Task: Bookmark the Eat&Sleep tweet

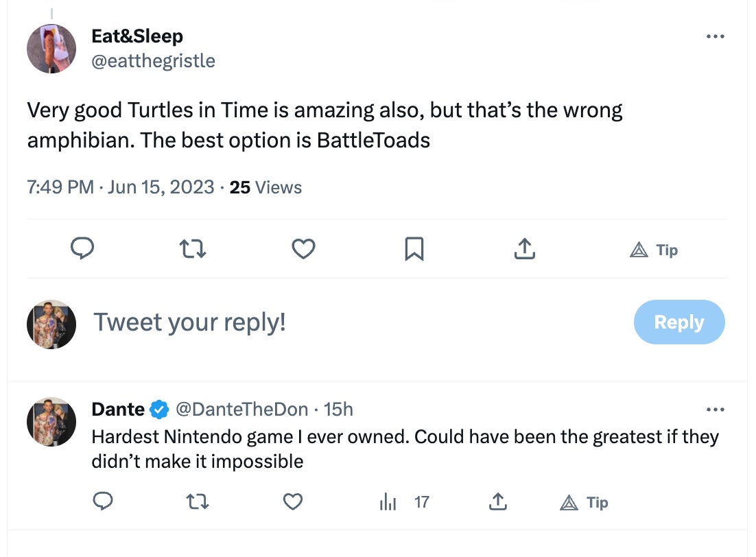Action: 414,248
